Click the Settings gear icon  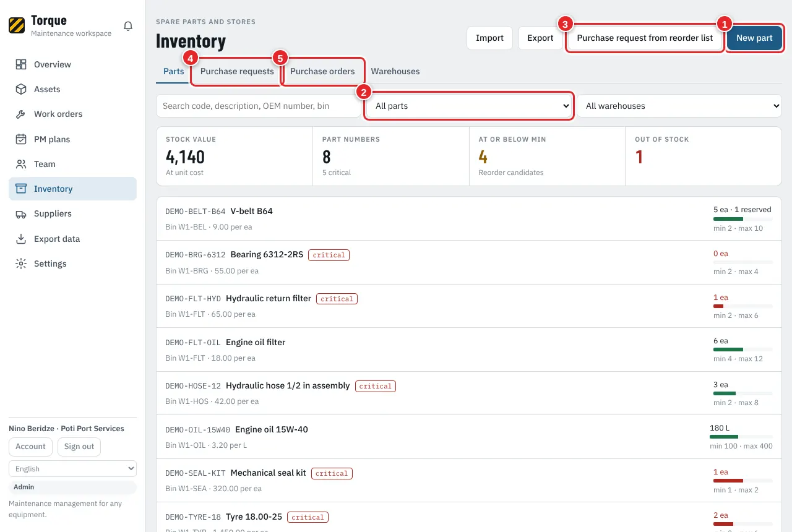click(21, 264)
